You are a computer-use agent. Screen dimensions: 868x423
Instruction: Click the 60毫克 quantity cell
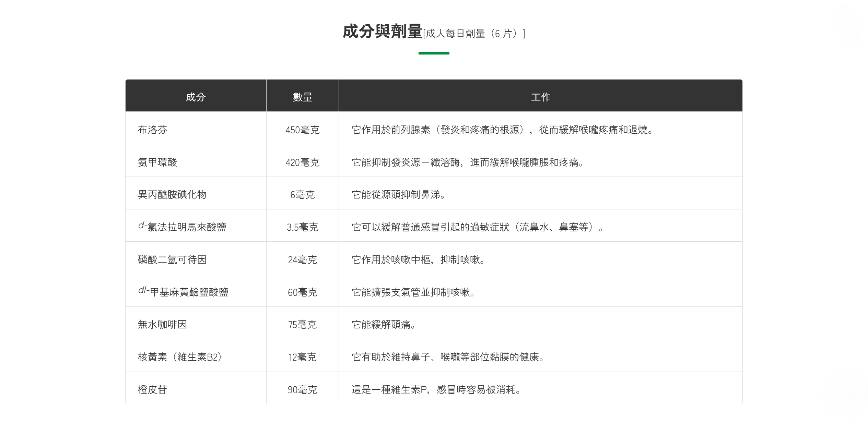pyautogui.click(x=302, y=292)
